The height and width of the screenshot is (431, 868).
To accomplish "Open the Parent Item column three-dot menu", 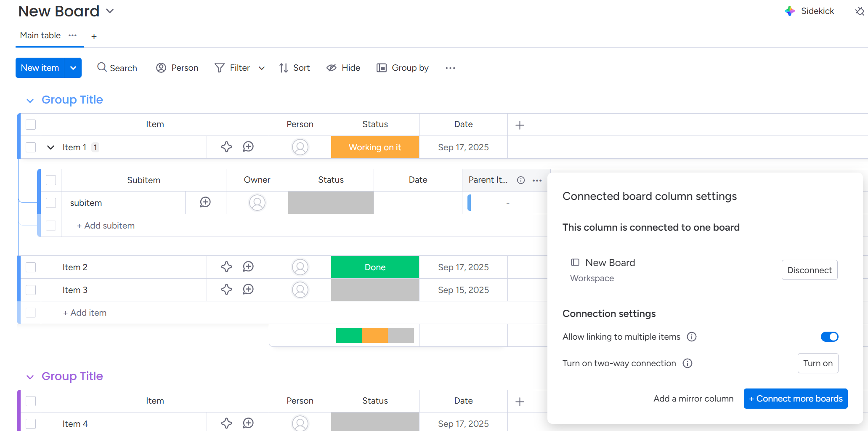I will (537, 180).
